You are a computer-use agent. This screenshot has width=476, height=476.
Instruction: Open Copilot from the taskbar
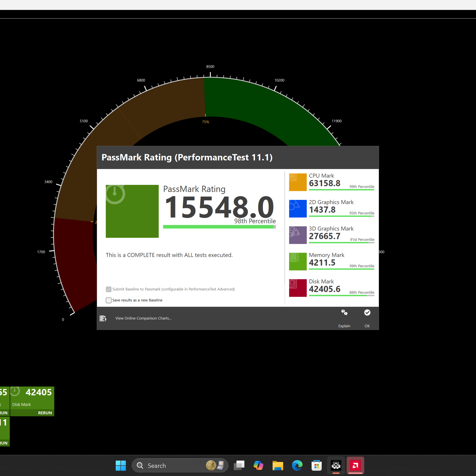258,465
